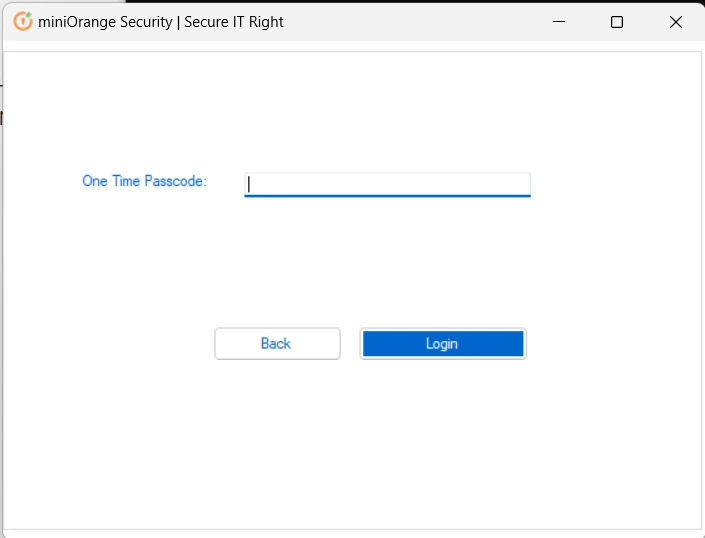Screen dimensions: 705x538
Task: Hit the X icon at top right
Action: pyautogui.click(x=675, y=22)
